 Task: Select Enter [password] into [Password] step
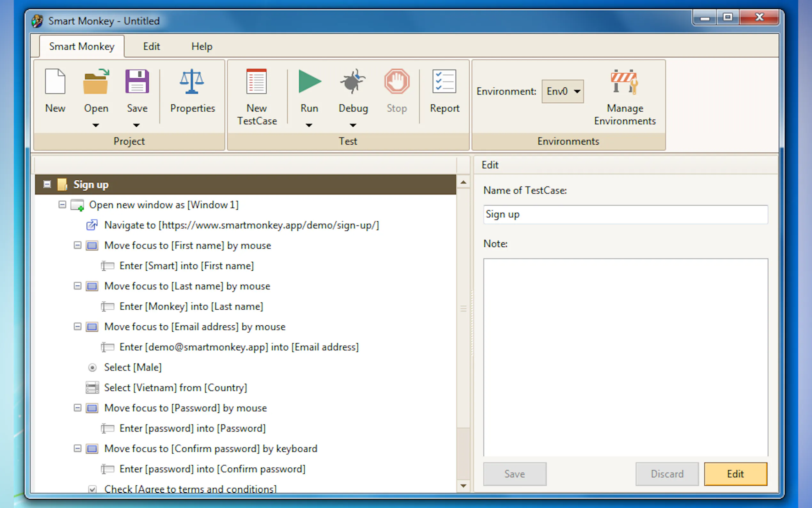point(193,428)
